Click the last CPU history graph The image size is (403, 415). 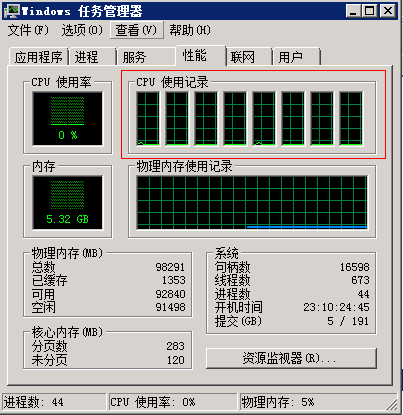tap(351, 119)
